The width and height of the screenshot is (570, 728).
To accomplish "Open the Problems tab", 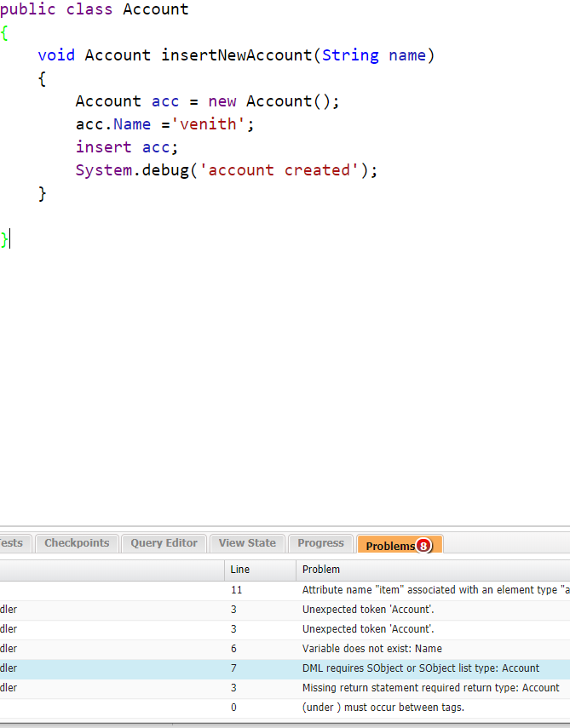I will pyautogui.click(x=390, y=545).
